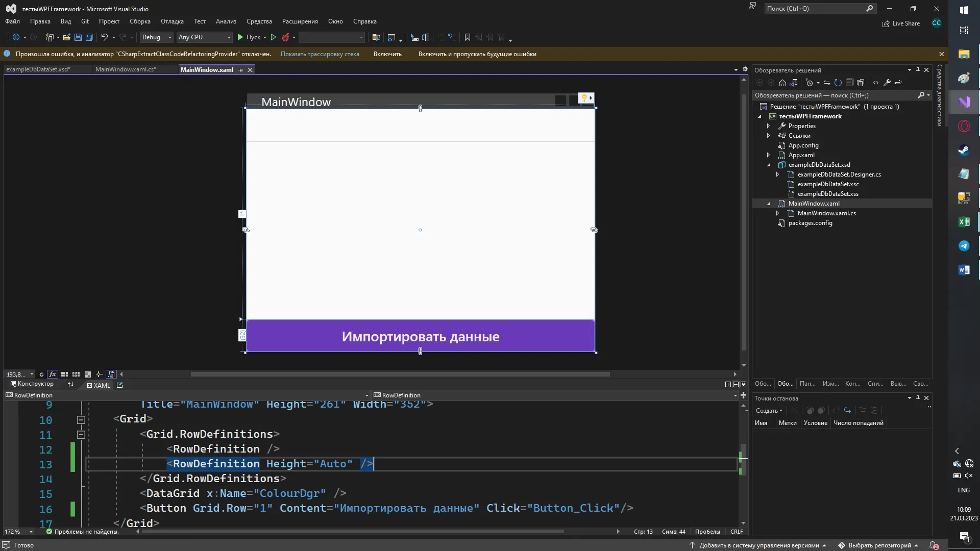Click the Live Share button
Image resolution: width=980 pixels, height=551 pixels.
tap(901, 23)
